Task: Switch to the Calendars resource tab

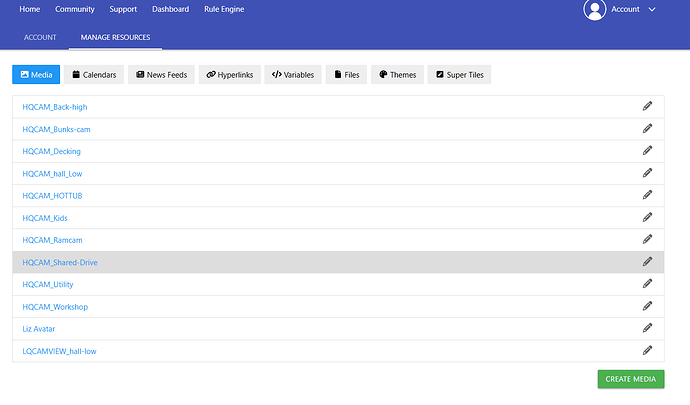Action: pyautogui.click(x=94, y=75)
